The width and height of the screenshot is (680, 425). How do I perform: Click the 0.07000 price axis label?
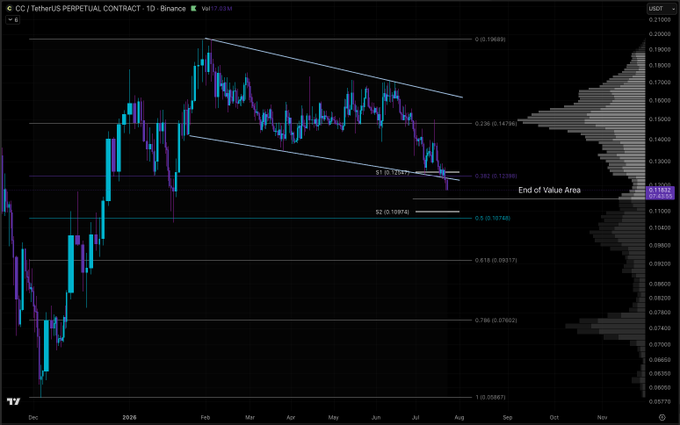coord(660,344)
